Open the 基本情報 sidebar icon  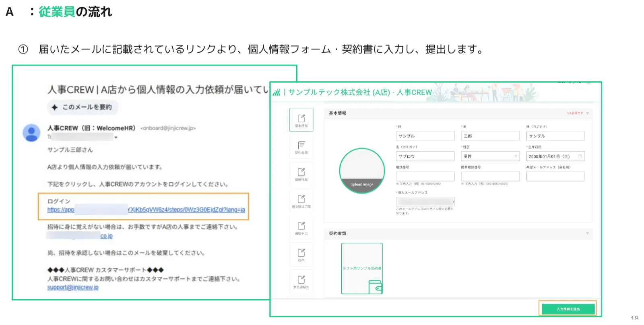point(301,120)
